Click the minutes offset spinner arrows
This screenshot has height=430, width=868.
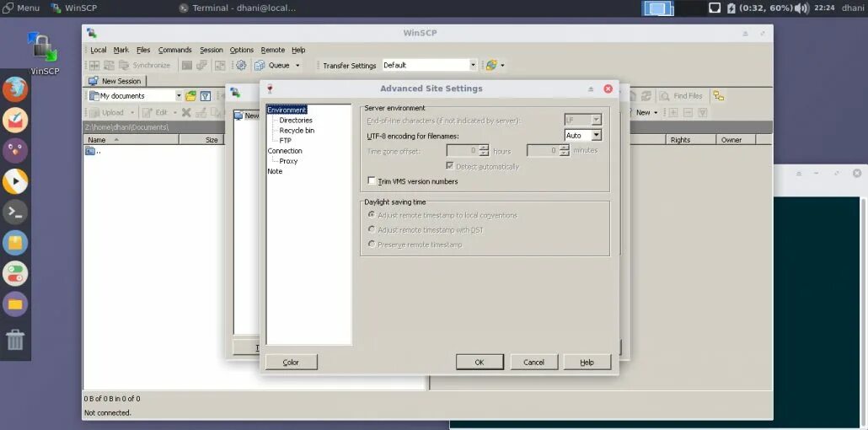565,151
